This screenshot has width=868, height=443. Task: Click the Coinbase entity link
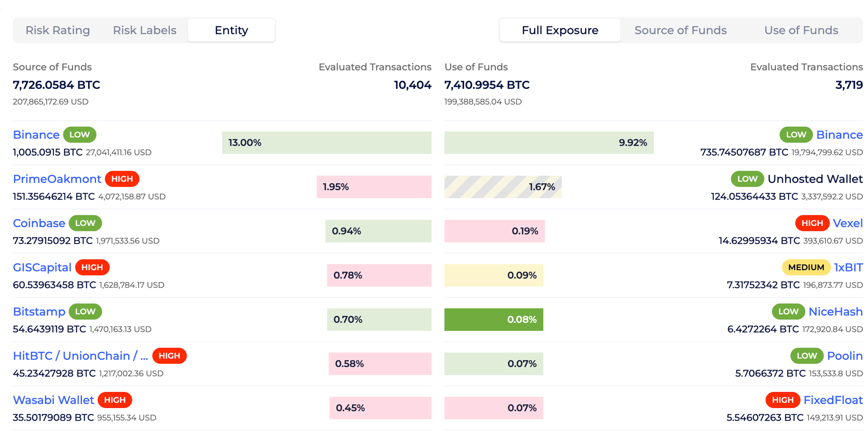tap(39, 223)
